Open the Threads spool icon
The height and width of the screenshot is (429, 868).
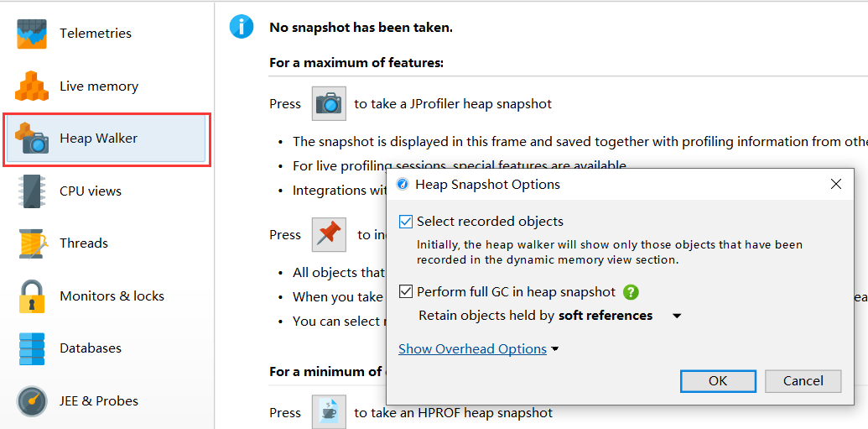point(32,243)
